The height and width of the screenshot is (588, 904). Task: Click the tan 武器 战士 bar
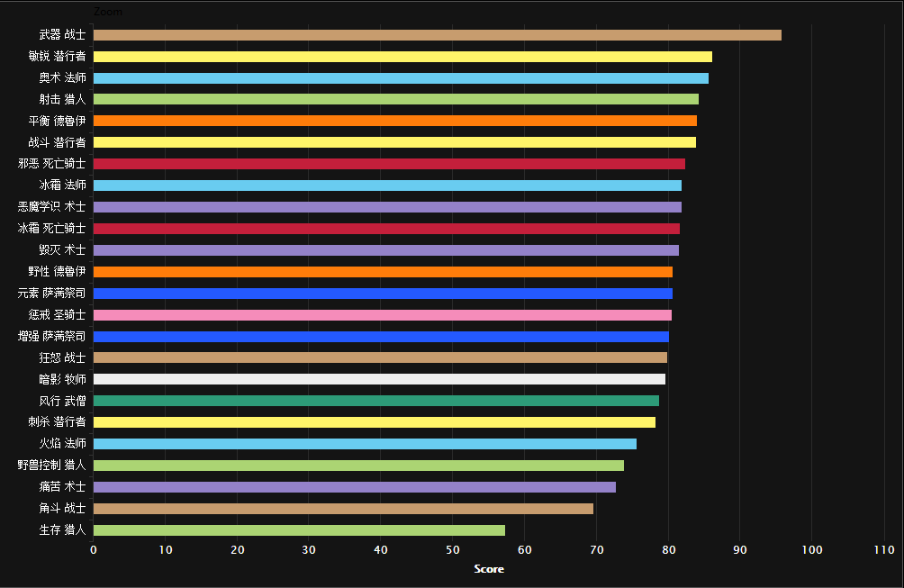[x=437, y=35]
